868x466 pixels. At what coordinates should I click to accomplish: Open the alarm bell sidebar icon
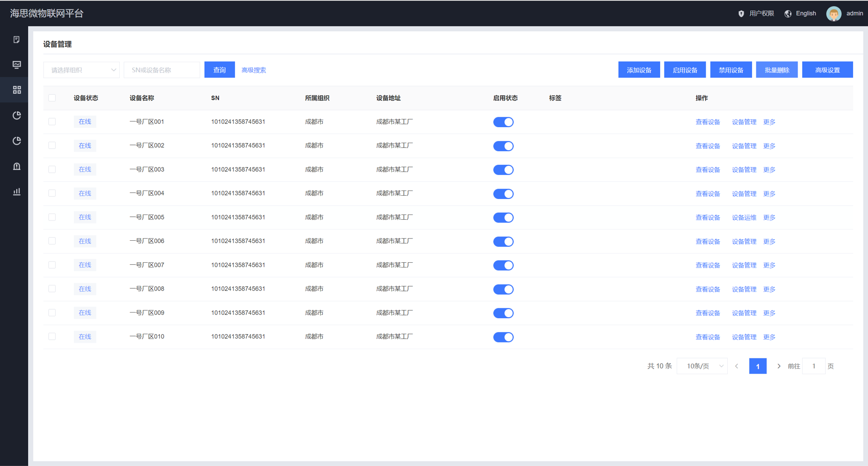(x=16, y=166)
